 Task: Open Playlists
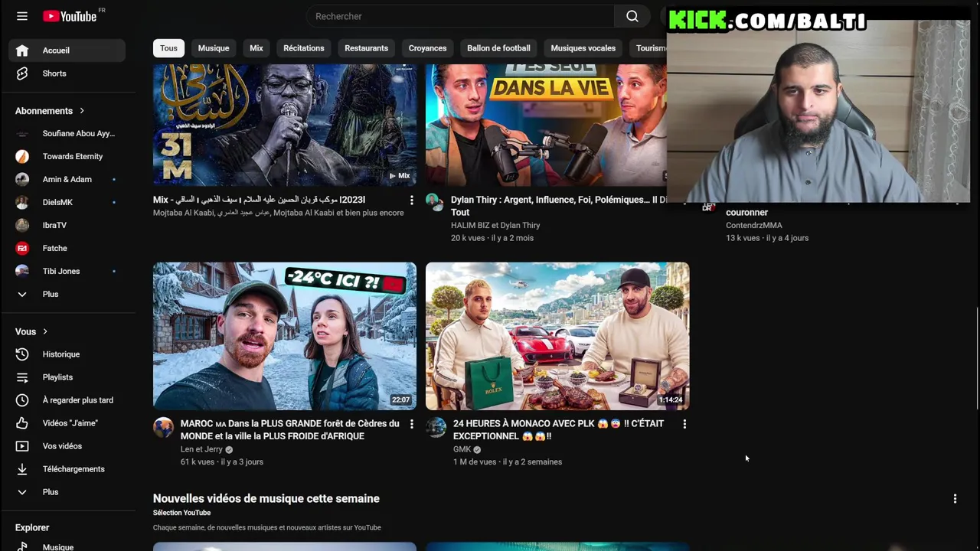point(67,377)
